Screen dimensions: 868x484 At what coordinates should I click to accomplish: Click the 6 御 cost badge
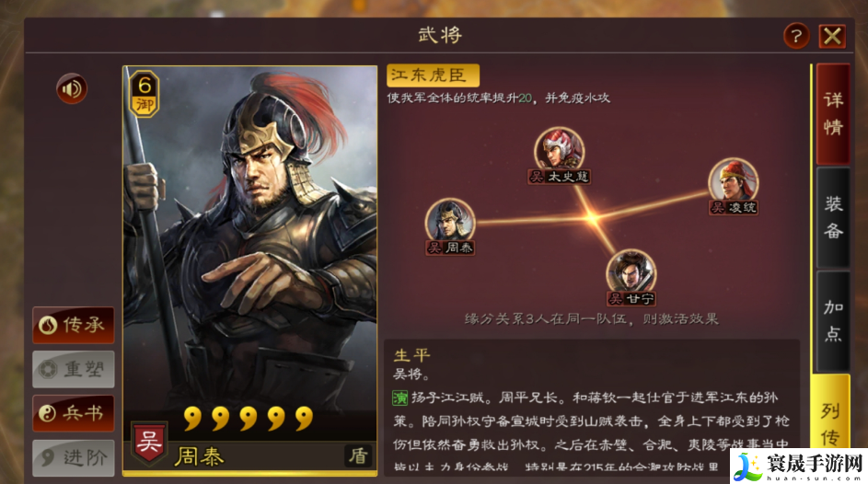coord(145,94)
